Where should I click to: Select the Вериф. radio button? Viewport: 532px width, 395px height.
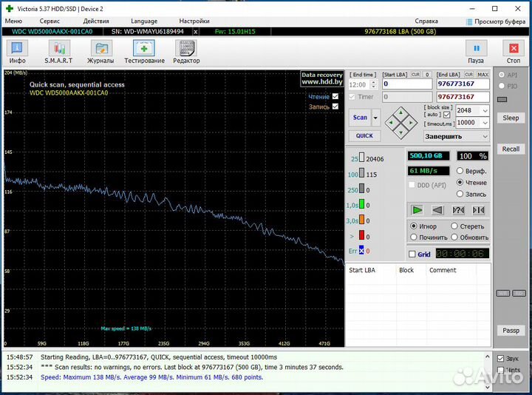click(x=460, y=170)
